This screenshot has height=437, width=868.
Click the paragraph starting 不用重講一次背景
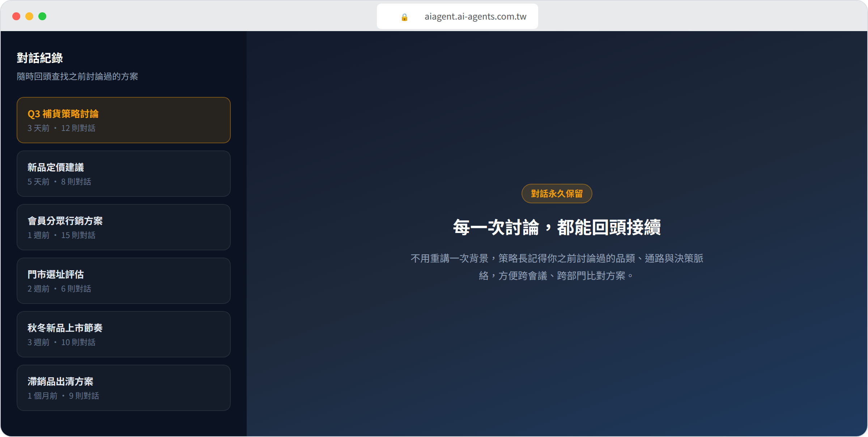(x=557, y=267)
